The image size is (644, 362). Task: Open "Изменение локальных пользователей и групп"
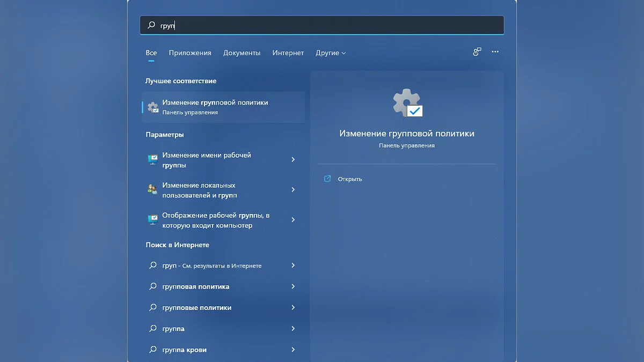pos(223,190)
